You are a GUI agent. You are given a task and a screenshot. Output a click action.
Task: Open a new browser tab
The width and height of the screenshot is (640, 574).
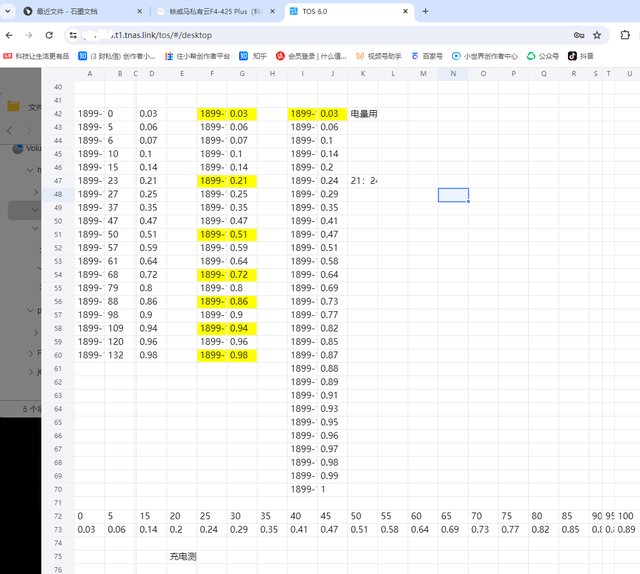tap(425, 11)
